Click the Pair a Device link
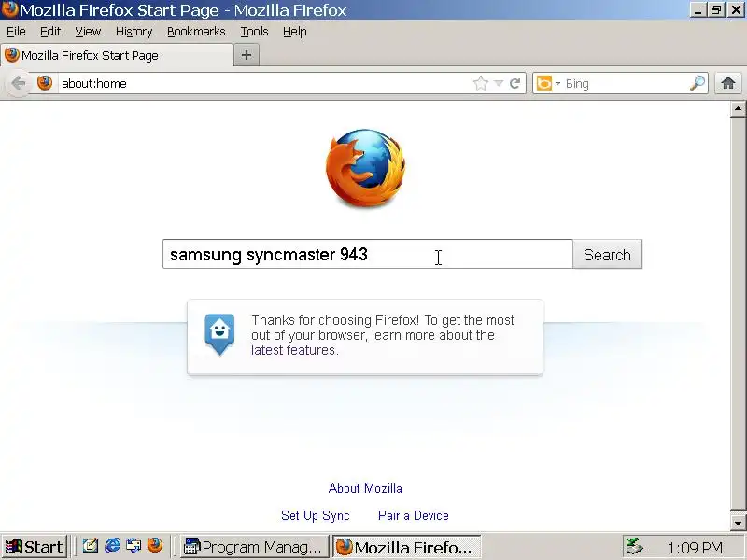Image resolution: width=747 pixels, height=560 pixels. [x=413, y=515]
